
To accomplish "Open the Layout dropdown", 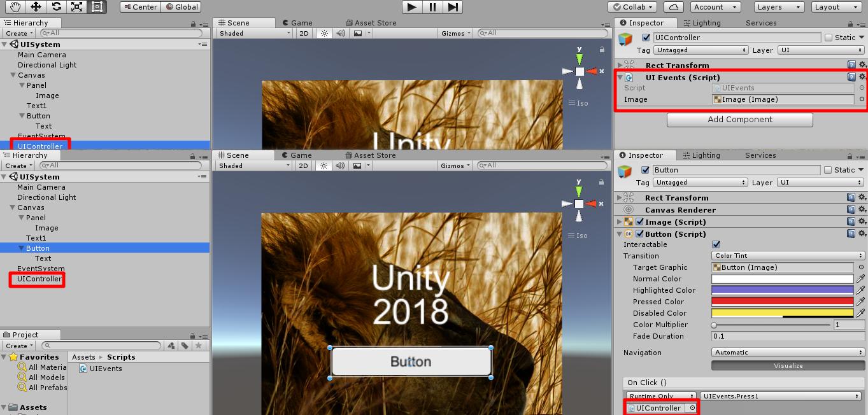I will (x=837, y=7).
